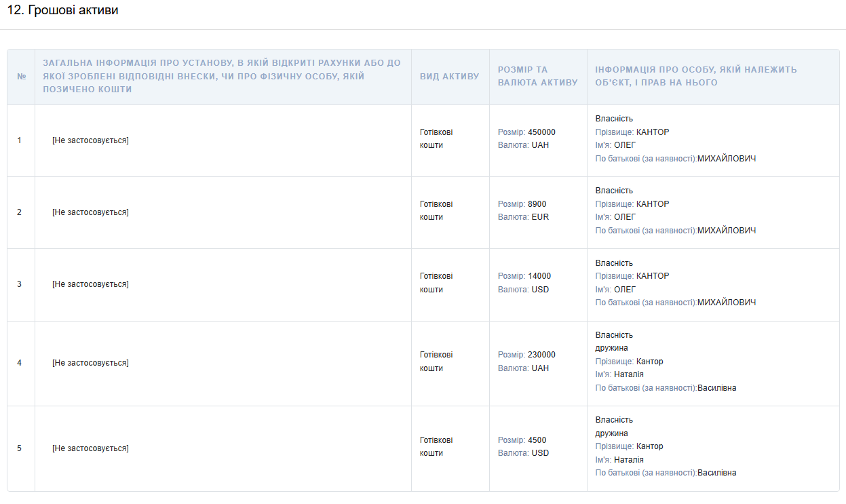Select the 14000 USD amount cell

click(524, 283)
